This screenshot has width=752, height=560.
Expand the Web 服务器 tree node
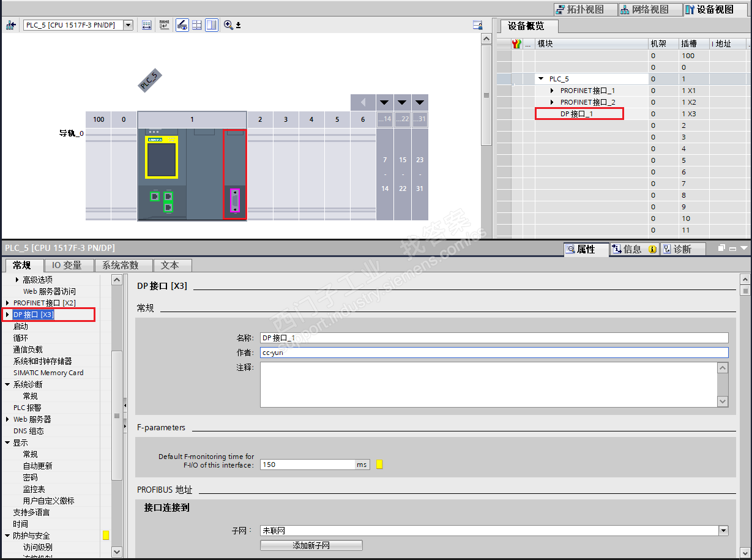(7, 419)
